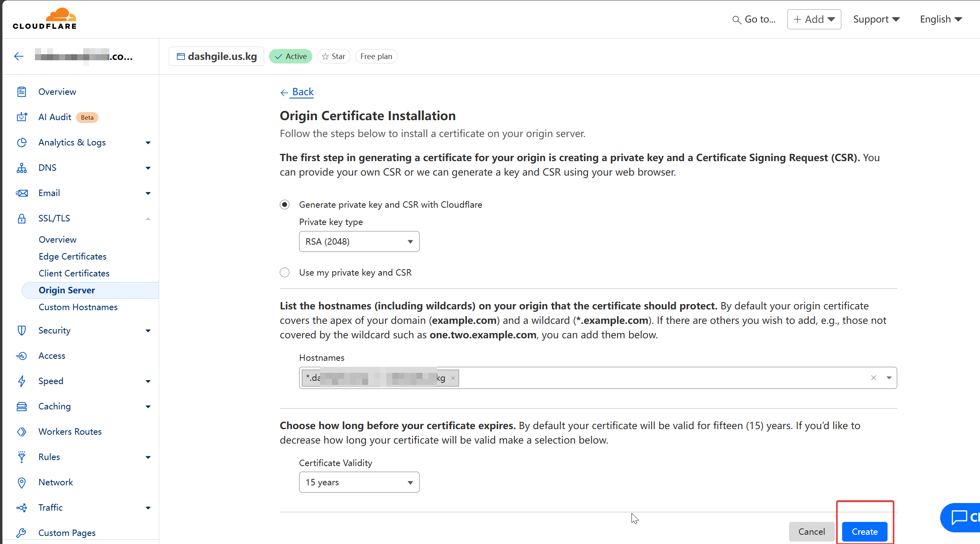Open Edge Certificates under SSL/TLS
Viewport: 980px width, 544px height.
pyautogui.click(x=72, y=256)
